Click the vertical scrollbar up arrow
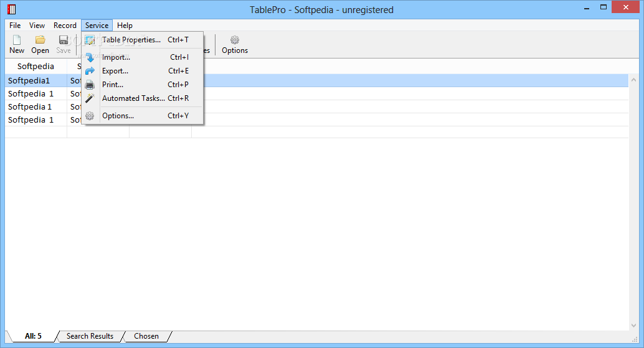644x348 pixels. click(x=634, y=80)
